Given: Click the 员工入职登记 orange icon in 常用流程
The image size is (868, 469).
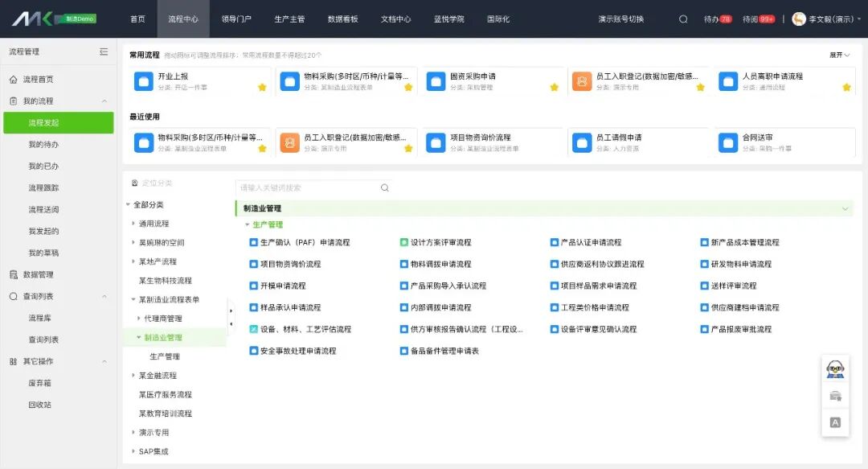Looking at the screenshot, I should click(x=582, y=81).
